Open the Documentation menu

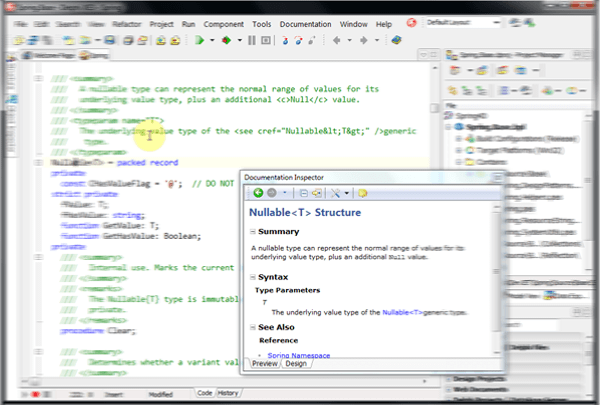(305, 24)
